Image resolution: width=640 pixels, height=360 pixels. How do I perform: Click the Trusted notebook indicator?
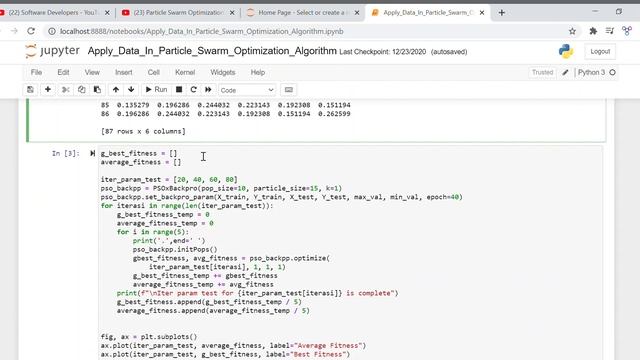pos(542,72)
